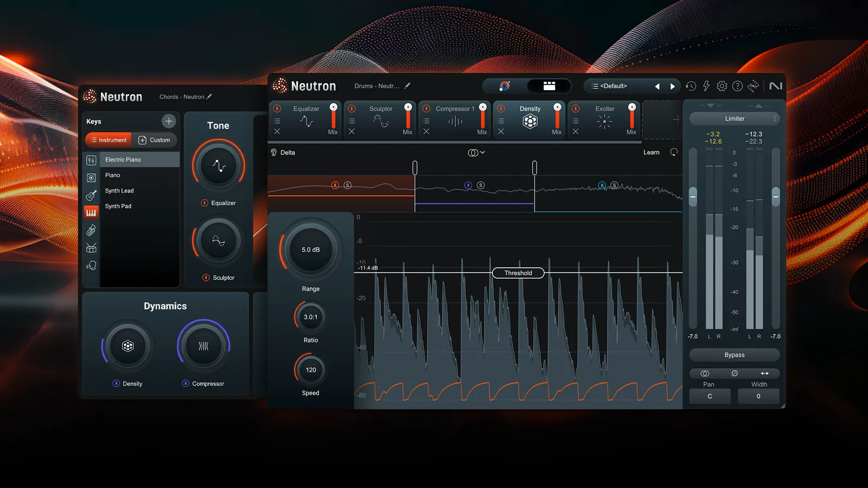
Task: Select the Instrument tab
Action: pyautogui.click(x=108, y=140)
